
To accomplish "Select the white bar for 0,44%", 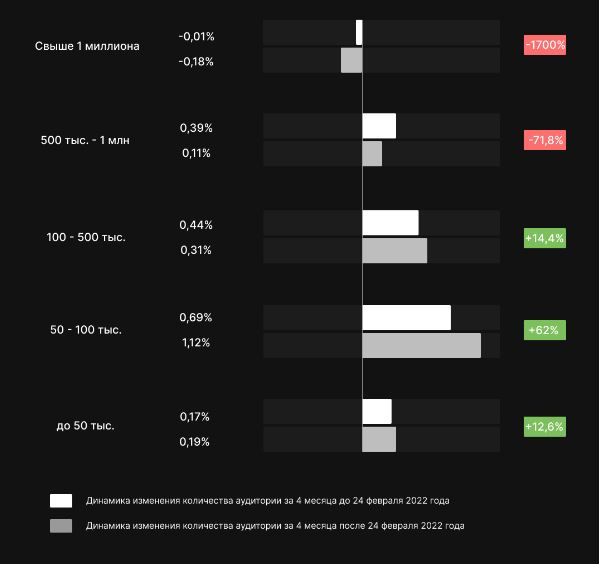I will coord(390,223).
